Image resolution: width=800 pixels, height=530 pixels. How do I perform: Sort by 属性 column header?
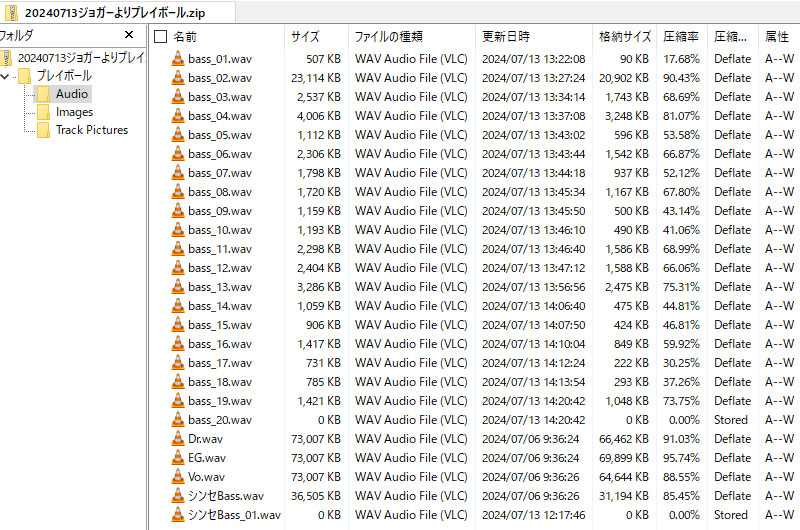tap(777, 37)
